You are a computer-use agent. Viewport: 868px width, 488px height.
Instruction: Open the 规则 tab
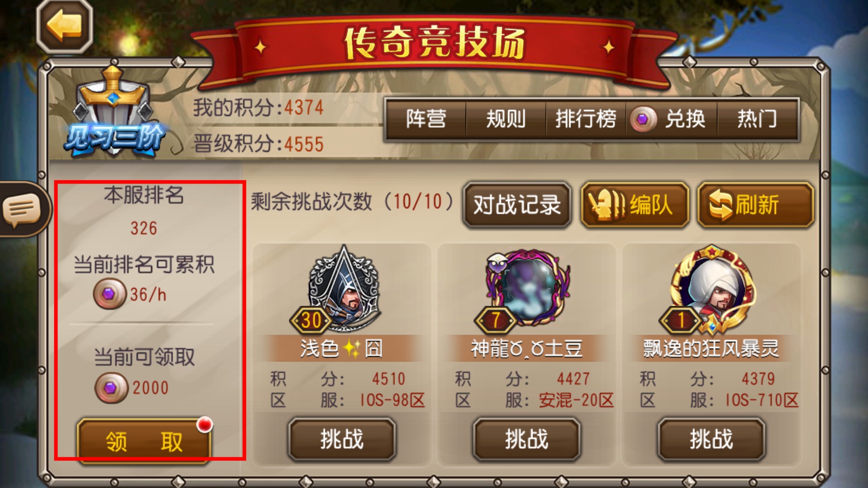506,119
